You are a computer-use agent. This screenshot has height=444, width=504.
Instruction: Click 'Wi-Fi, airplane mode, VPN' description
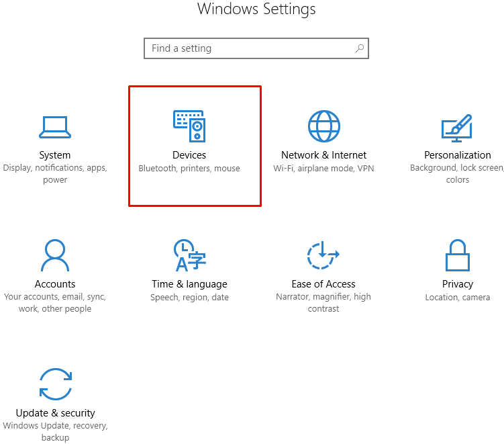[x=323, y=169]
